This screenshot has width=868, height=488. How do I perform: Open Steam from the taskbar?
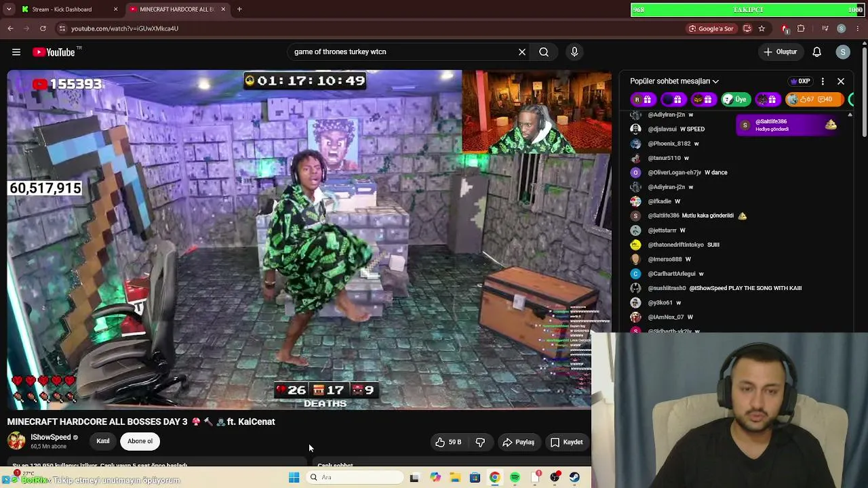[574, 478]
